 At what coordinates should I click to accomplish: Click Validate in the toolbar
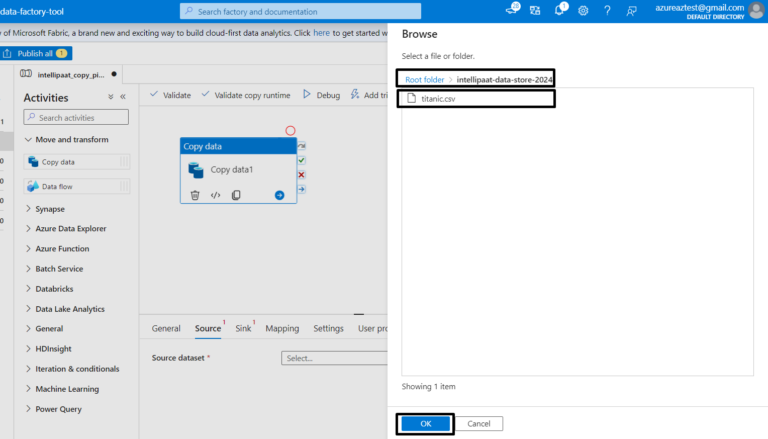point(170,95)
